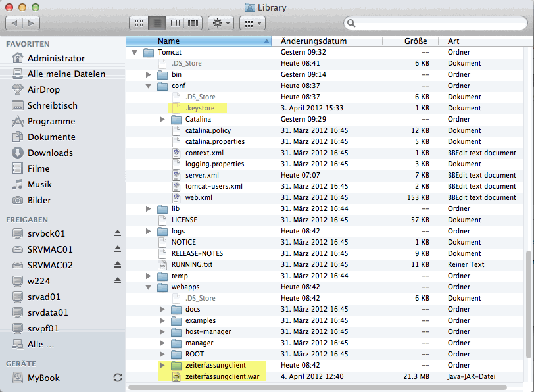Screen dimensions: 534x392
Task: Switch to Cover Flow view
Action: [x=193, y=23]
